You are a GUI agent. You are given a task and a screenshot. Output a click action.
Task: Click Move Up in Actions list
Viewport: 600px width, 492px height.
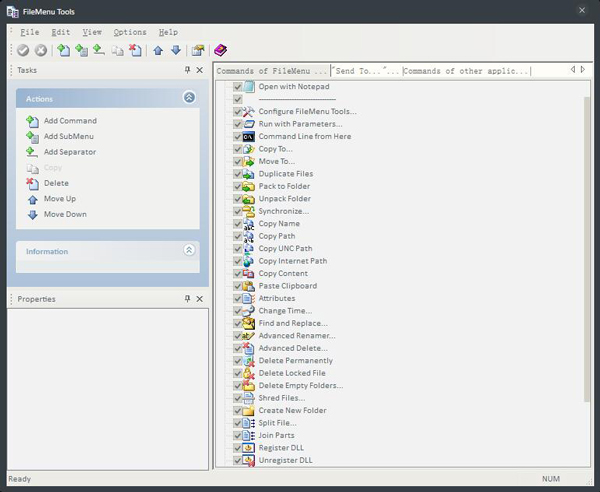tap(60, 199)
